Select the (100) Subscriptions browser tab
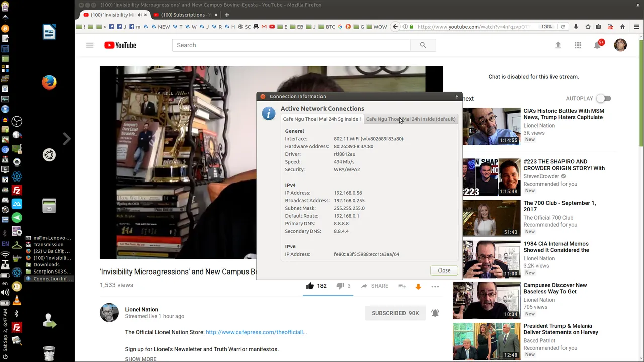Image resolution: width=644 pixels, height=362 pixels. tap(185, 15)
